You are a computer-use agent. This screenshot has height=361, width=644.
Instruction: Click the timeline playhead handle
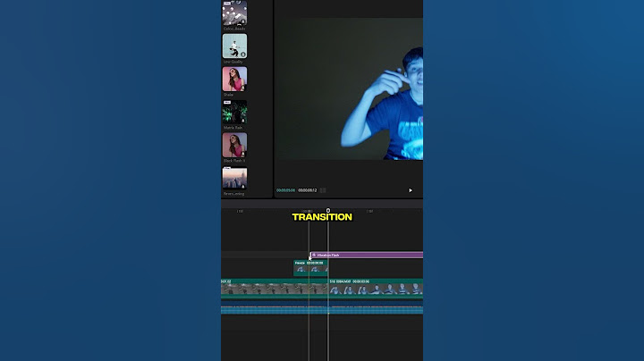[x=327, y=211]
